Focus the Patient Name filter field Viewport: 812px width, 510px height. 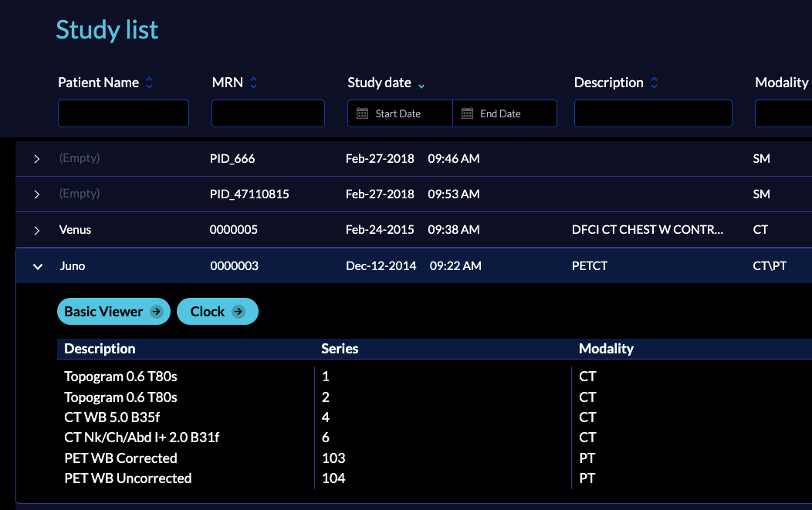click(x=123, y=113)
